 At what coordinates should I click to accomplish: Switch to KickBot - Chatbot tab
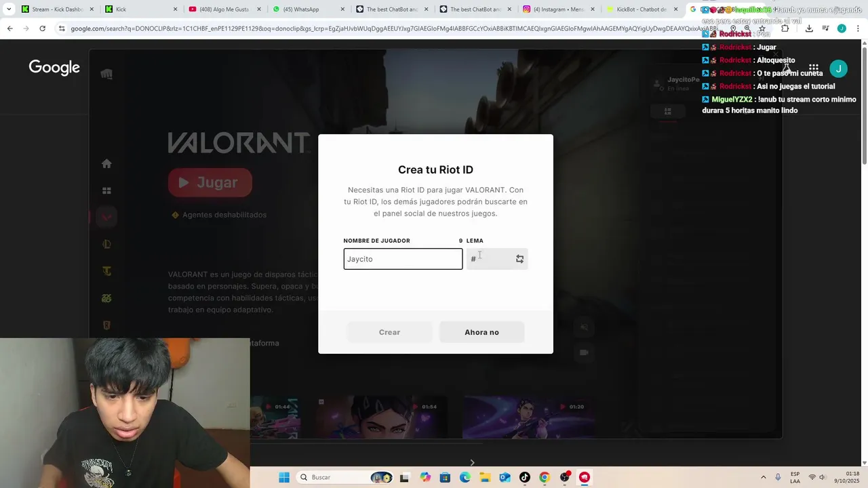pyautogui.click(x=643, y=9)
